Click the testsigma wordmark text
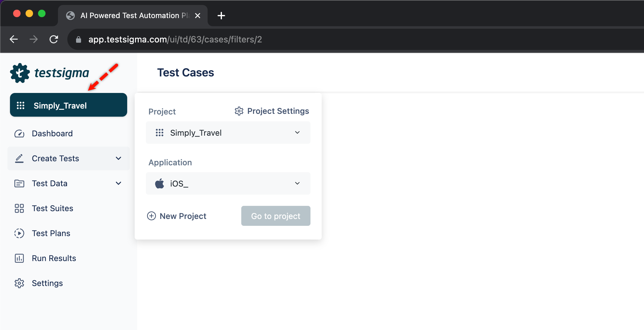The width and height of the screenshot is (644, 330). (x=62, y=73)
